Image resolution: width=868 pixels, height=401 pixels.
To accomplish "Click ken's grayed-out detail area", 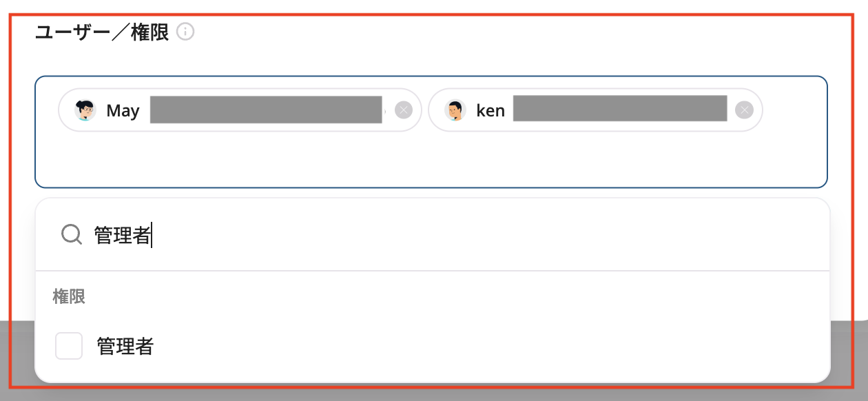I will click(x=620, y=108).
